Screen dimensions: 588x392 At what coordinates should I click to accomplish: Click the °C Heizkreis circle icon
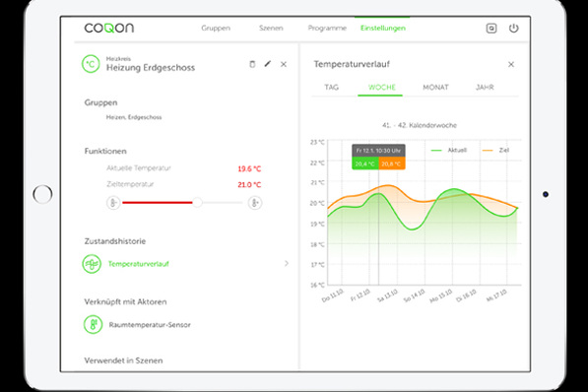(91, 64)
